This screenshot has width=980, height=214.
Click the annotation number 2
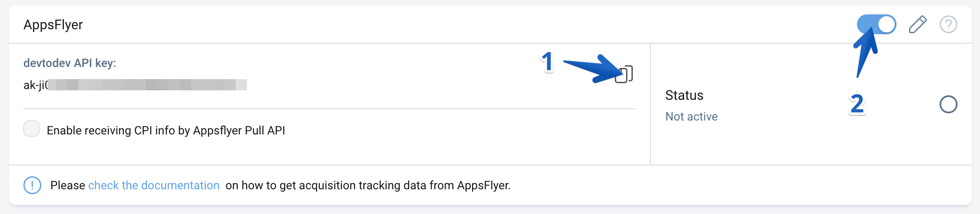857,104
